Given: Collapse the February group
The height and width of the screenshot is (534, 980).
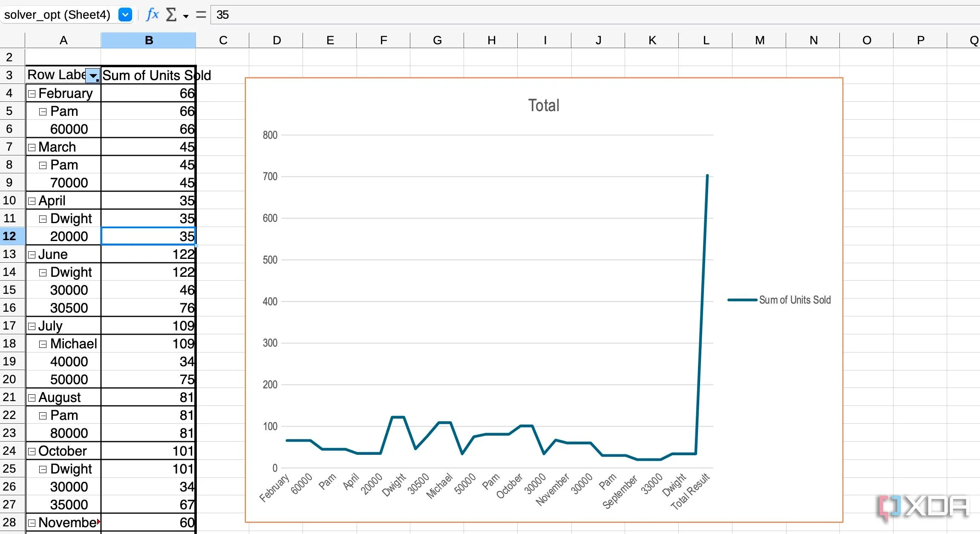Looking at the screenshot, I should point(32,94).
